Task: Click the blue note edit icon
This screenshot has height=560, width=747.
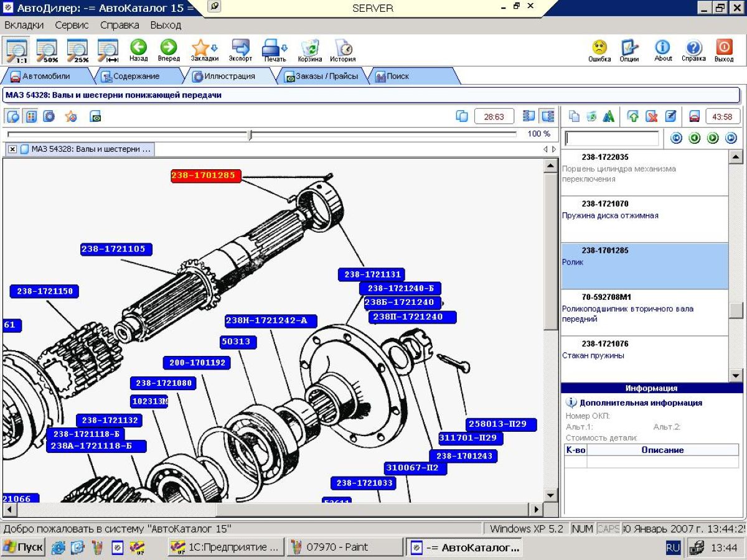Action: [670, 116]
